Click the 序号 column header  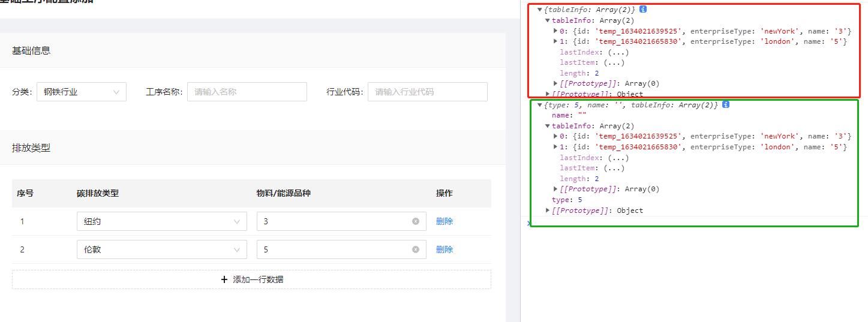25,193
